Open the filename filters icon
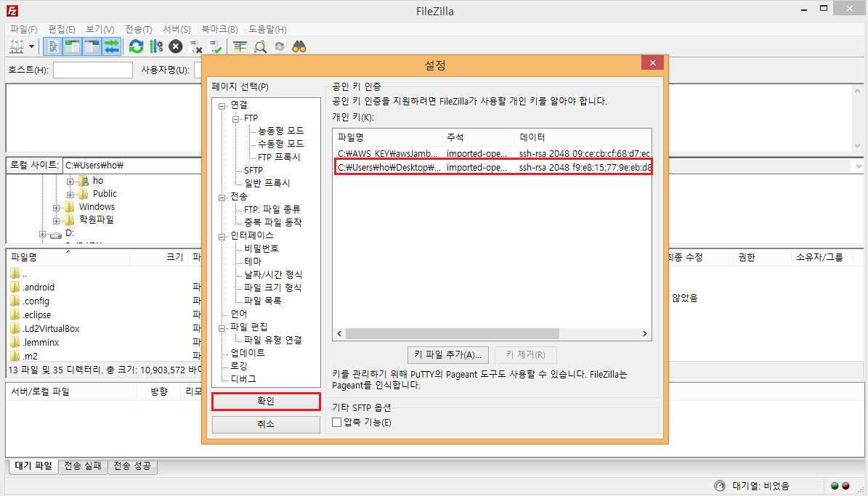Image resolution: width=868 pixels, height=496 pixels. (x=240, y=46)
